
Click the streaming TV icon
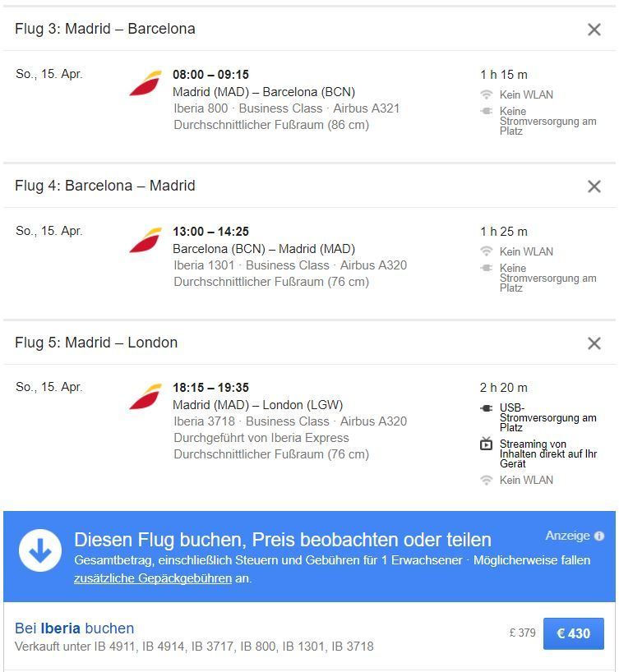point(487,444)
